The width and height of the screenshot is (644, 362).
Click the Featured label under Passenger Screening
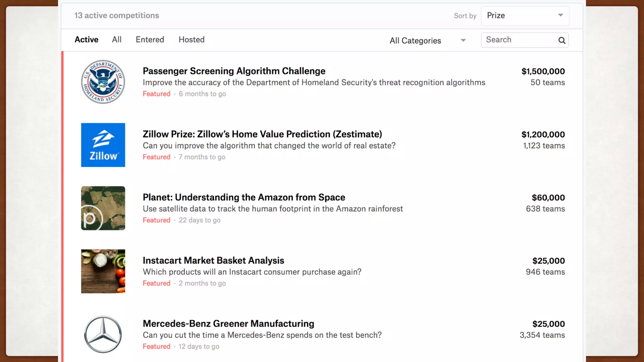tap(156, 94)
